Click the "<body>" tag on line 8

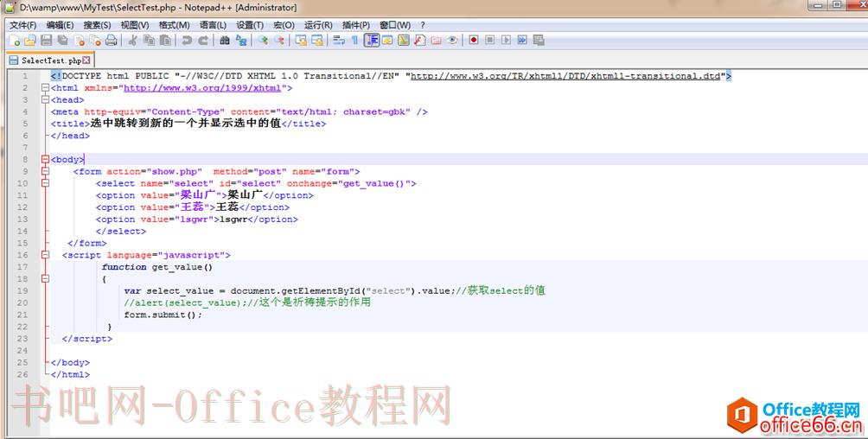point(67,159)
